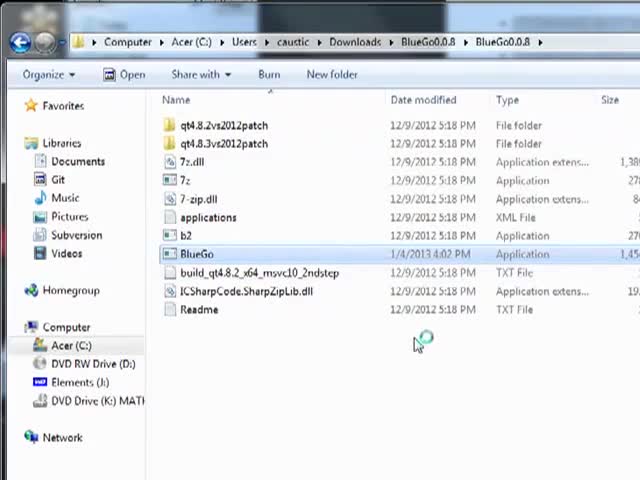Open the Videos library icon
This screenshot has width=640, height=480.
[x=40, y=253]
